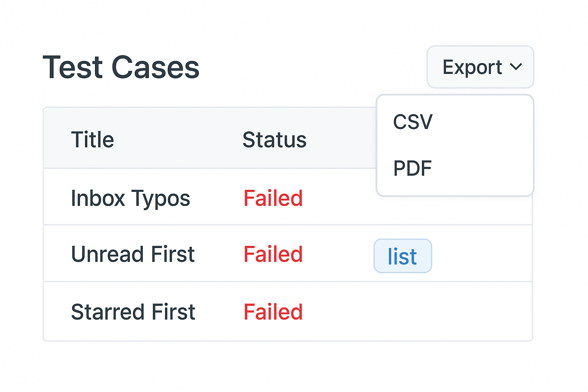Click the Test Cases page heading
588x392 pixels.
pos(121,67)
